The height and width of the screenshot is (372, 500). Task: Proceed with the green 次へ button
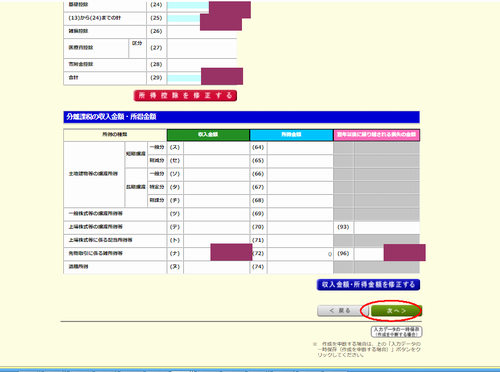(x=396, y=311)
